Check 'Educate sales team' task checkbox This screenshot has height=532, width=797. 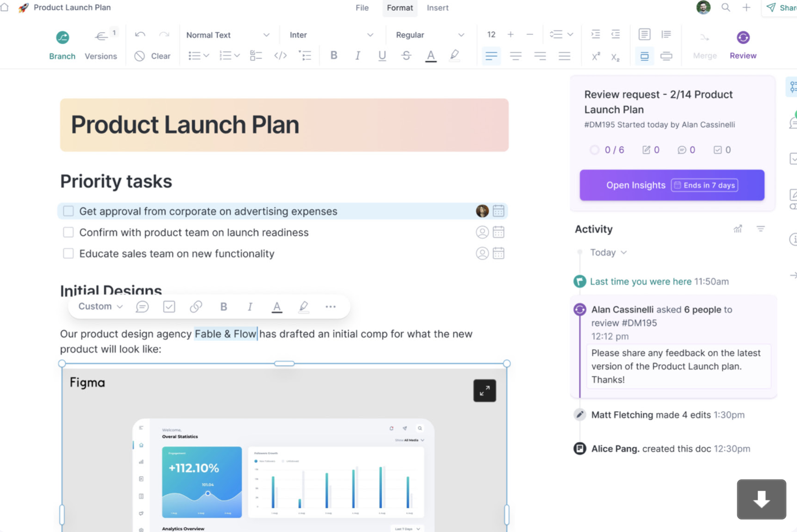coord(68,253)
